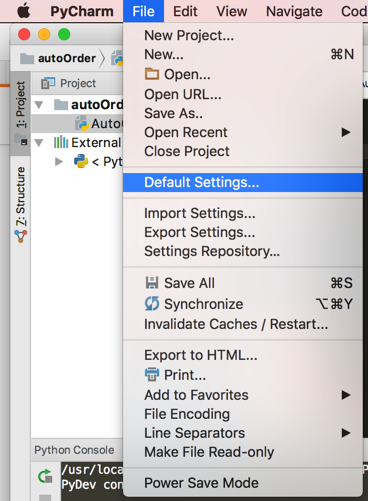Screen dimensions: 368x501
Task: Click the Open folder icon
Action: 152,74
